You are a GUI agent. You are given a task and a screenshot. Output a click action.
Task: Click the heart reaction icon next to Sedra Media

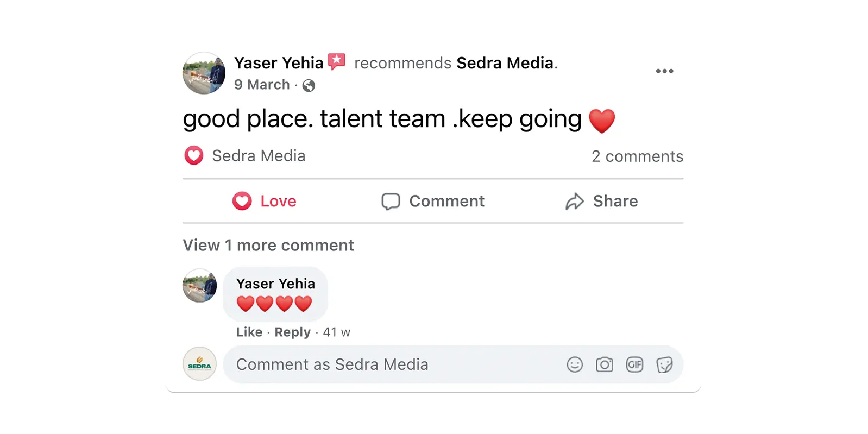194,156
